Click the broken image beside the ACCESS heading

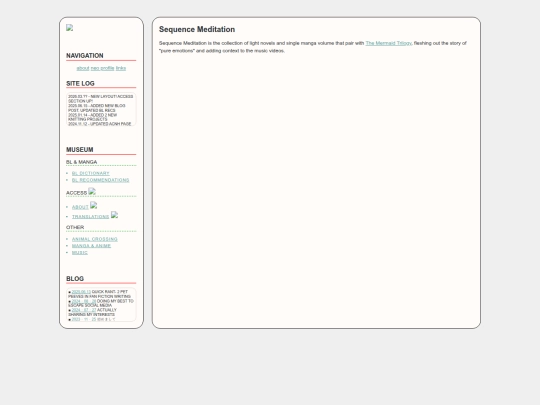click(x=92, y=191)
